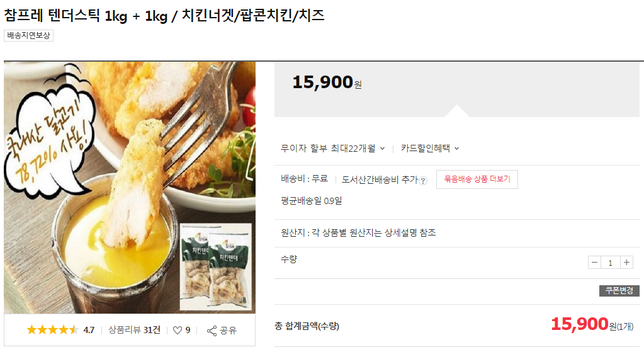Image resolution: width=644 pixels, height=352 pixels.
Task: Click the 평균배송일 0.9일 text
Action: click(311, 202)
